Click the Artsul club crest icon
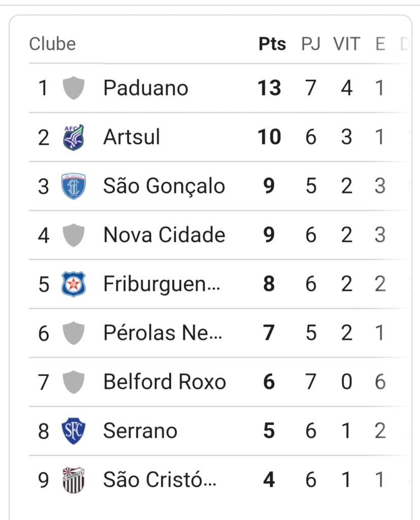 tap(73, 137)
